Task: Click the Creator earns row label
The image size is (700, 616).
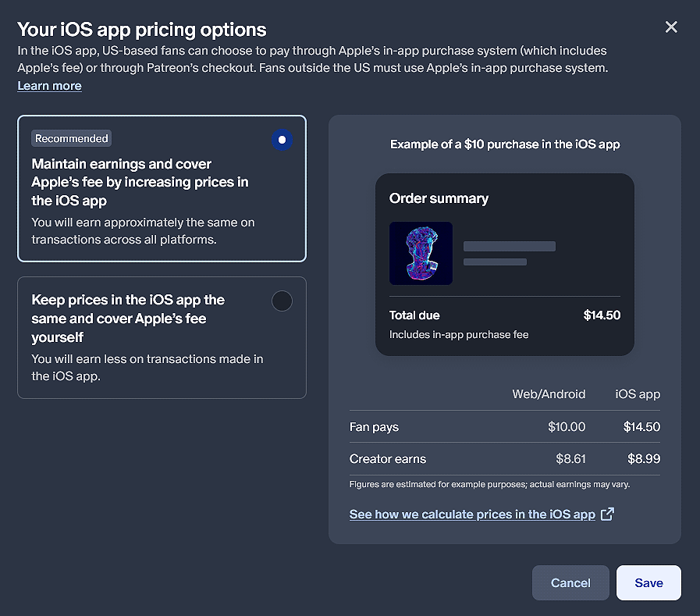Action: click(388, 459)
